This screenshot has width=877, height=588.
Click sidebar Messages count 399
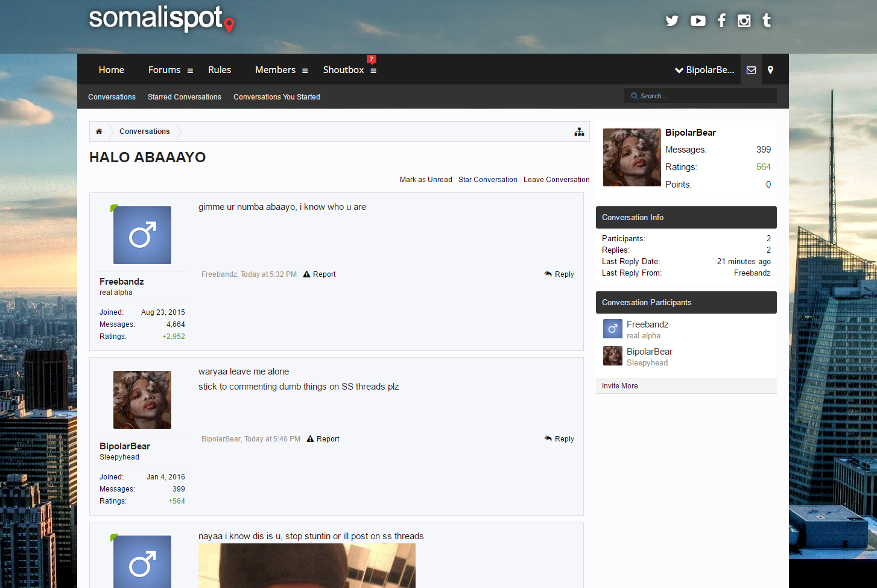pos(764,150)
